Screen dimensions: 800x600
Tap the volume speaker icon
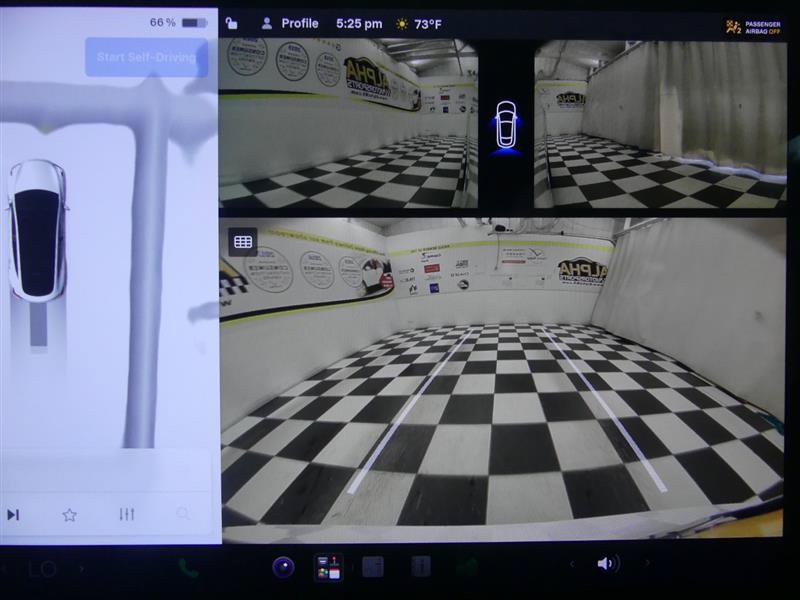608,563
